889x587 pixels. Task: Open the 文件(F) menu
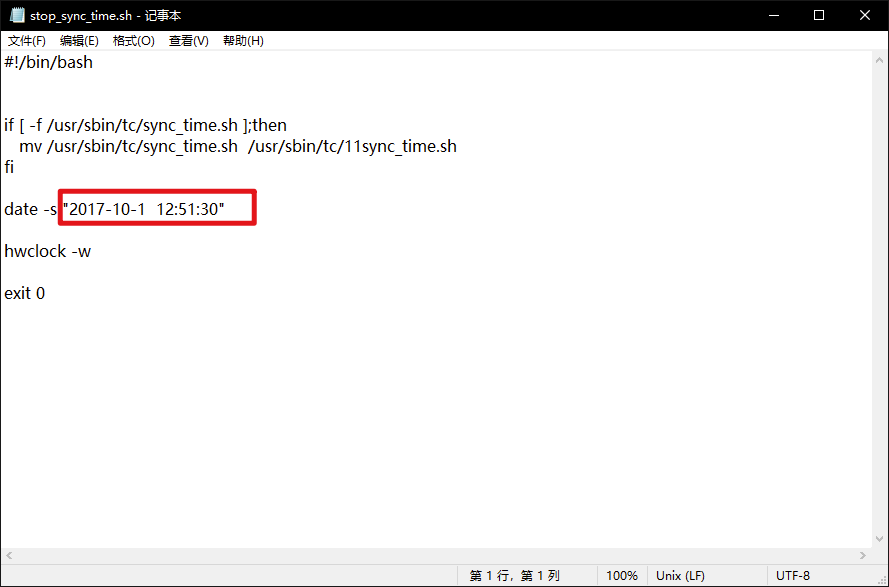[27, 41]
